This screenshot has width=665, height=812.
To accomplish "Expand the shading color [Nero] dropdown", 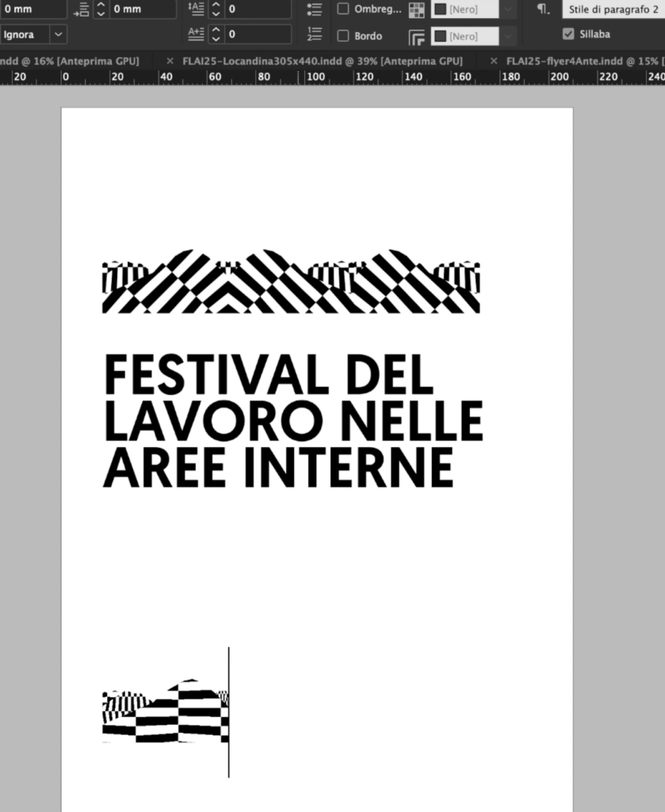I will (x=509, y=10).
